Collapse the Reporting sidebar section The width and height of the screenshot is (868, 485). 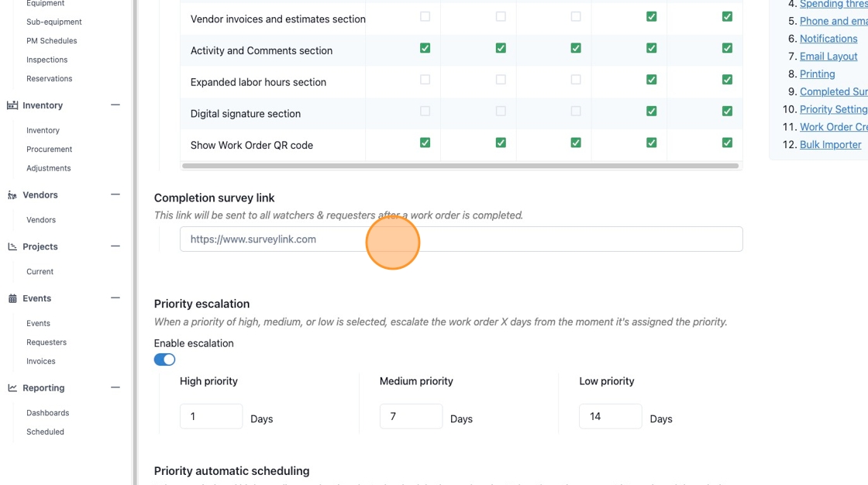click(115, 387)
